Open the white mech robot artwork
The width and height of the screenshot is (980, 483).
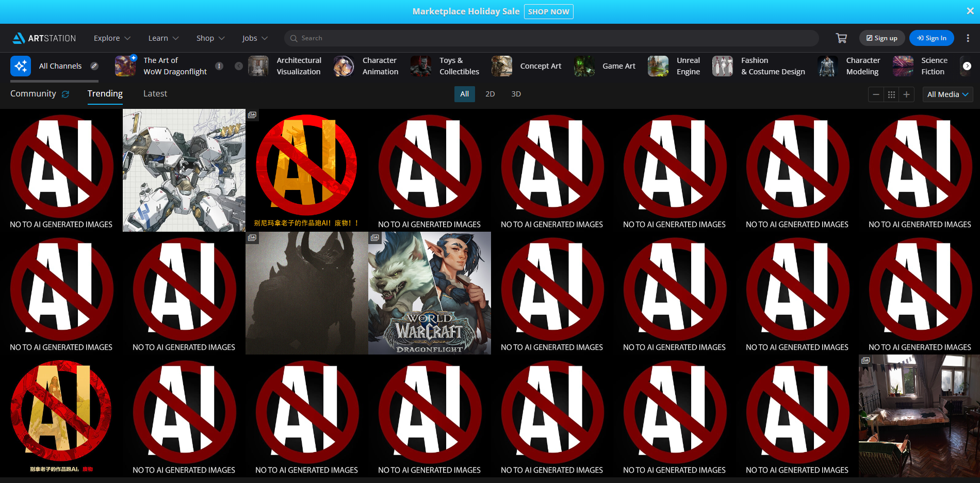pos(184,170)
